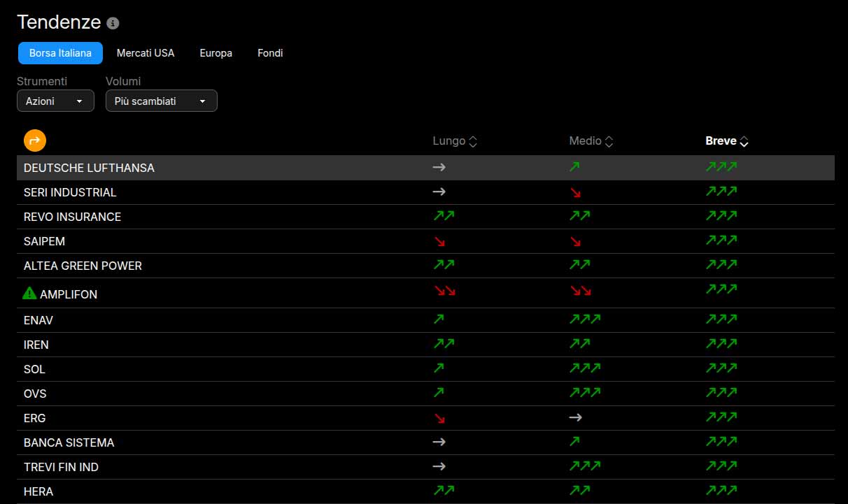The width and height of the screenshot is (848, 504).
Task: Switch to the Europa tab
Action: (x=215, y=53)
